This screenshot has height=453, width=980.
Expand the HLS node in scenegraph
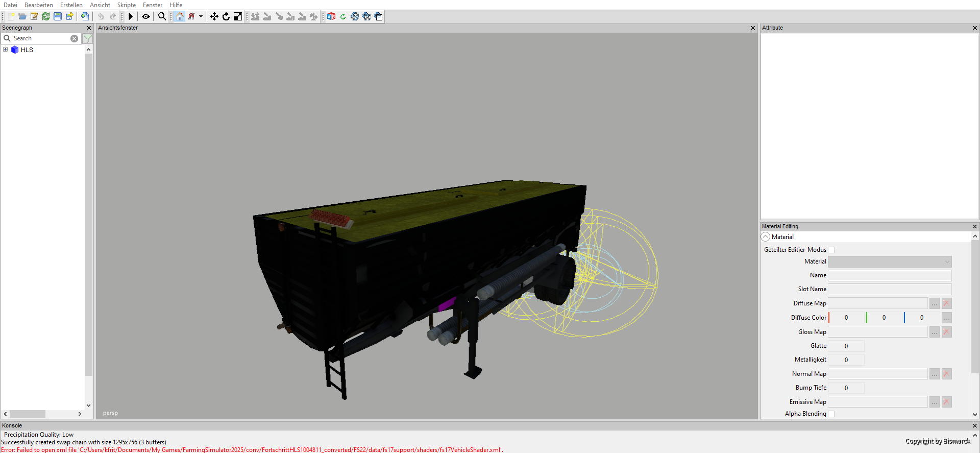(x=6, y=50)
